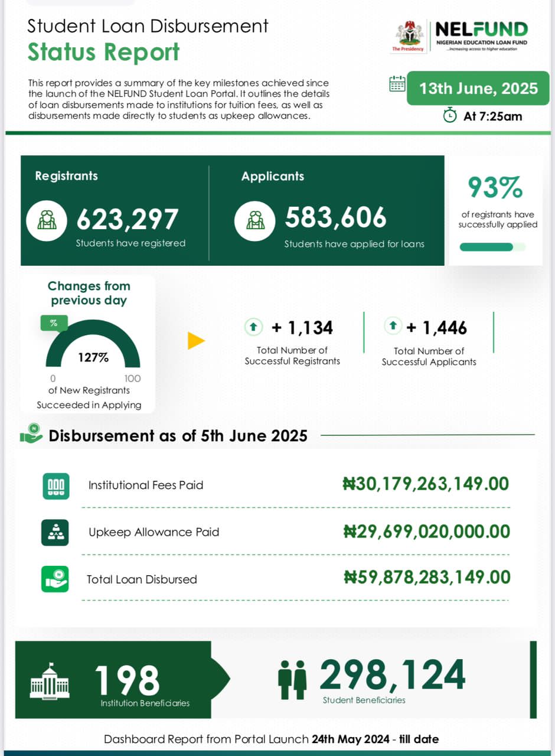Click the student beneficiaries people icon
Screen dimensions: 555x756
point(292,679)
